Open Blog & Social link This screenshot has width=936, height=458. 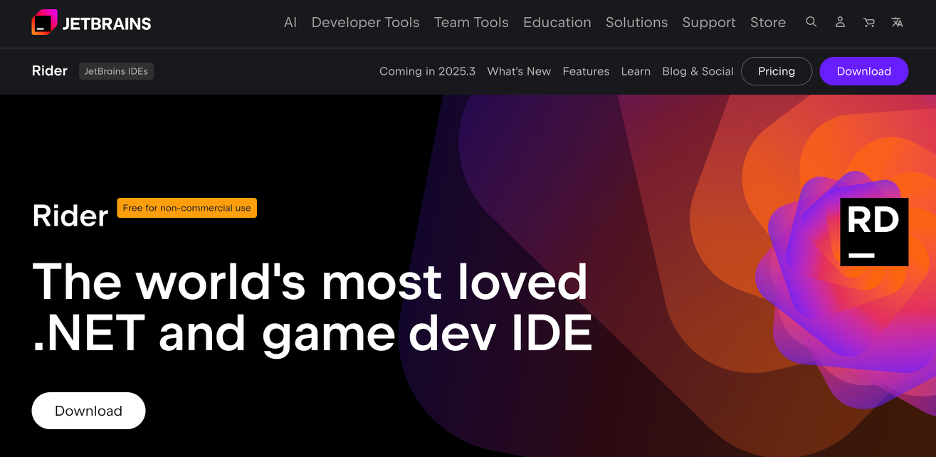coord(698,72)
